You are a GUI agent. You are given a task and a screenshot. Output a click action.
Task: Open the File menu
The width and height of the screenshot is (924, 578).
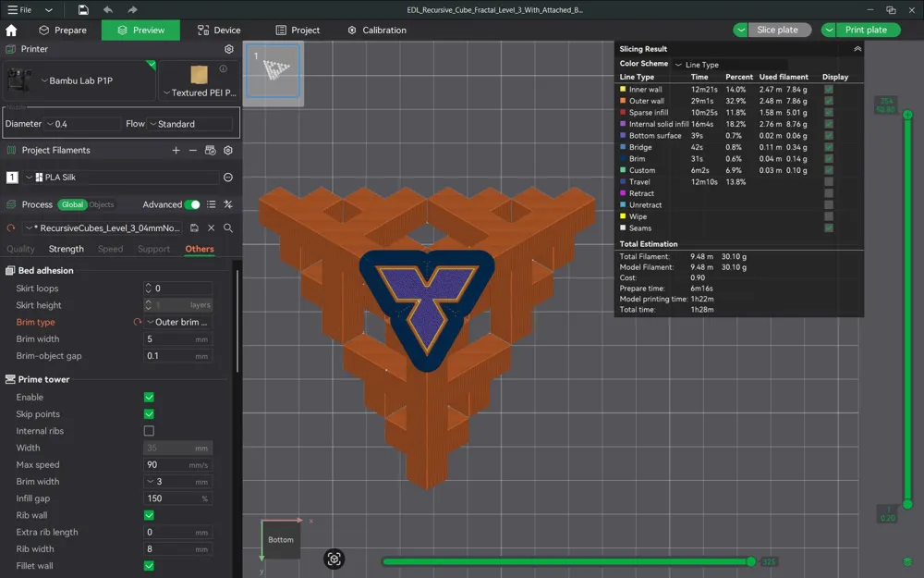[x=19, y=10]
